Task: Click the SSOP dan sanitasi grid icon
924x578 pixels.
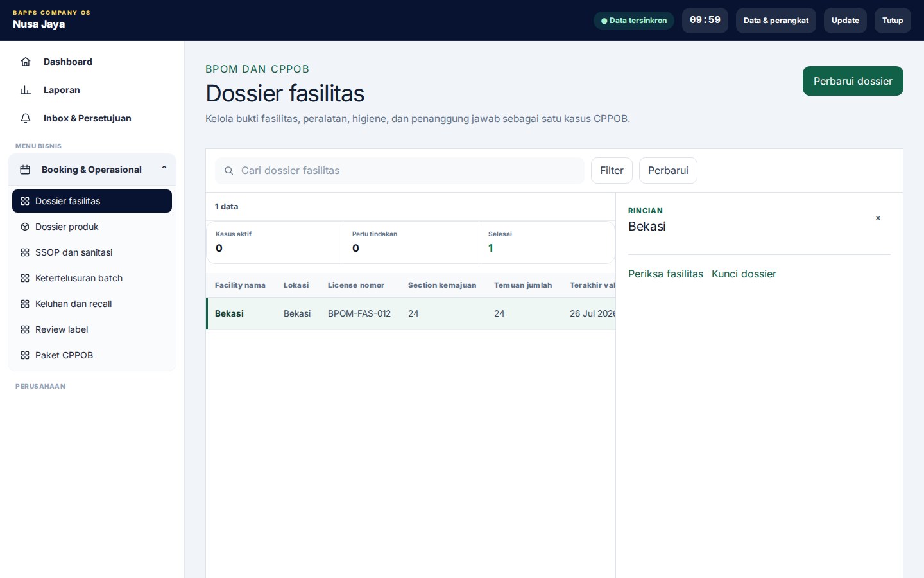Action: point(25,252)
